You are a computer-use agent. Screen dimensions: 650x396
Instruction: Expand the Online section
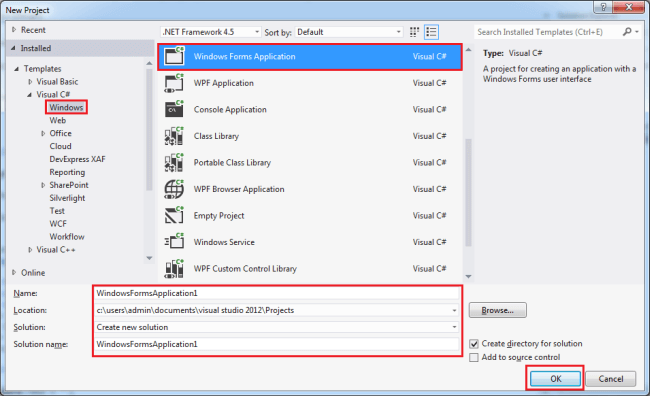point(14,272)
